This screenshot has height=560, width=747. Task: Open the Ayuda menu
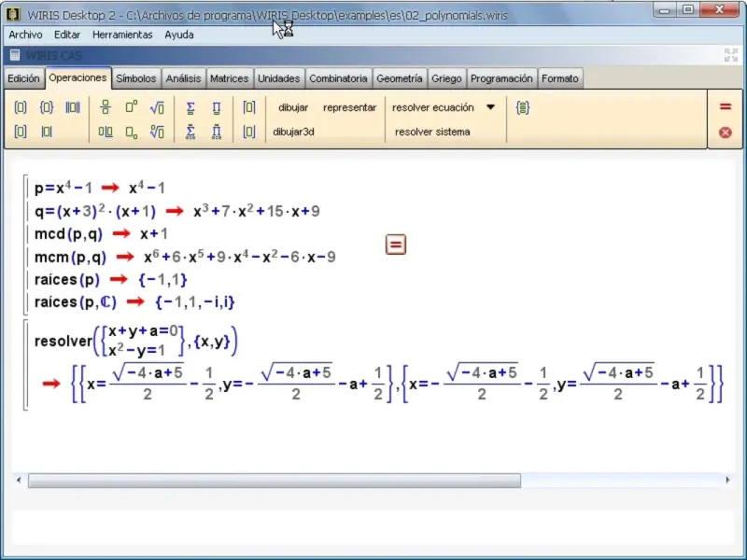(179, 35)
